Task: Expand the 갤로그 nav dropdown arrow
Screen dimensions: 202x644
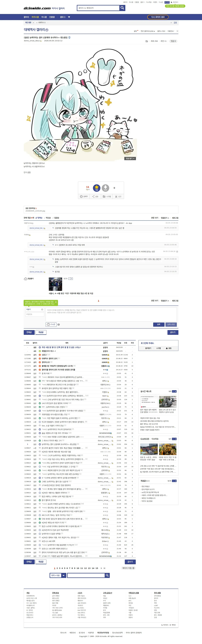Action: point(69,17)
